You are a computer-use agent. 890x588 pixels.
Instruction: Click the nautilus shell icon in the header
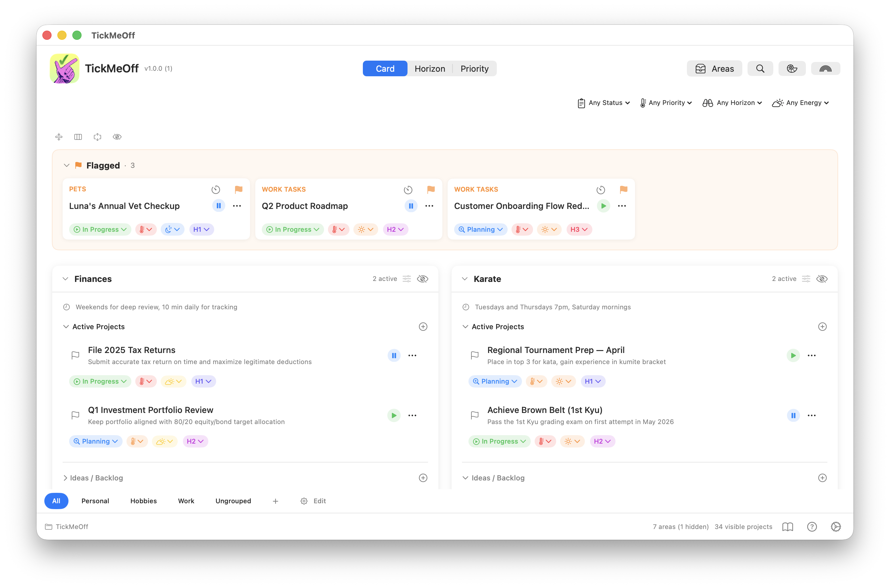click(793, 68)
